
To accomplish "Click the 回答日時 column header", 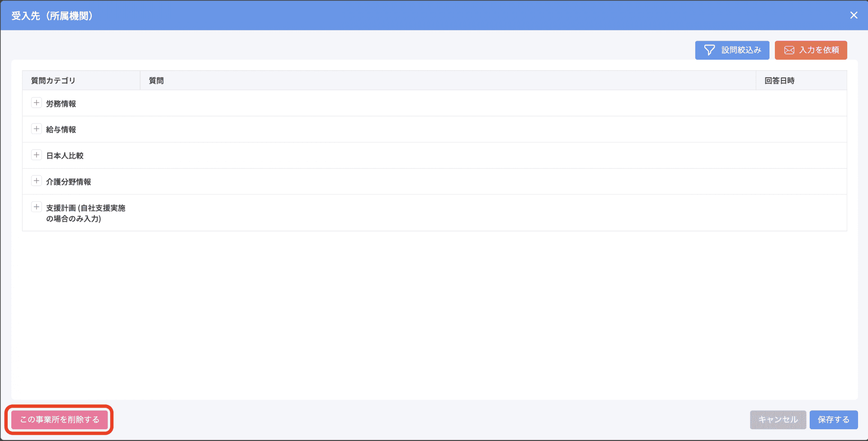I will pos(779,81).
